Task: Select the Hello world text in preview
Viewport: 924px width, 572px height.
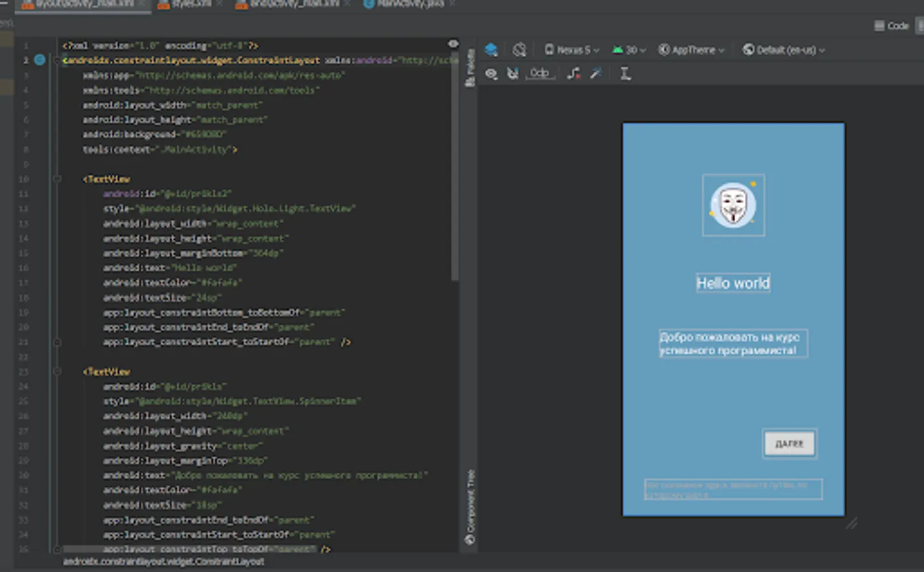Action: (733, 283)
